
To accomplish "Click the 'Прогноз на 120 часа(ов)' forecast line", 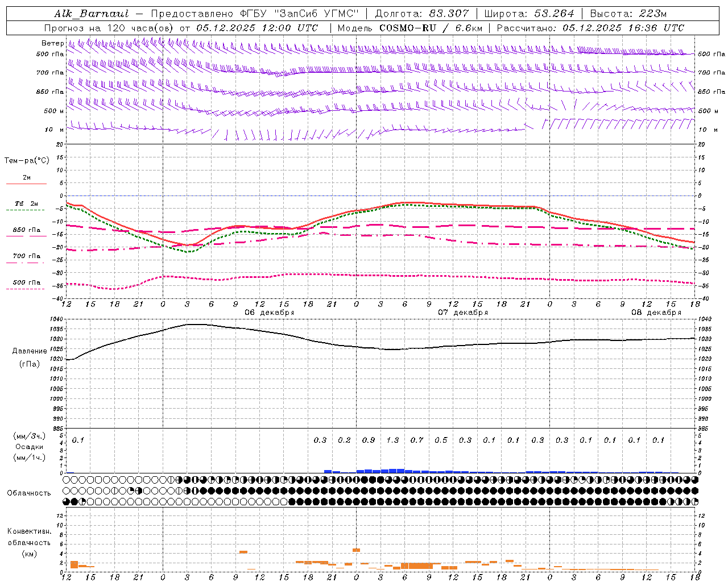I will (x=110, y=28).
